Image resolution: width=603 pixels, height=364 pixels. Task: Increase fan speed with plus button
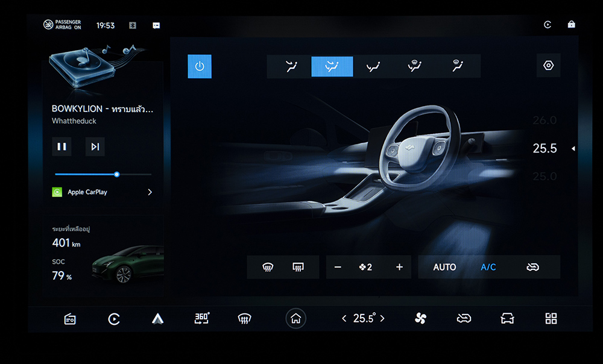point(399,267)
